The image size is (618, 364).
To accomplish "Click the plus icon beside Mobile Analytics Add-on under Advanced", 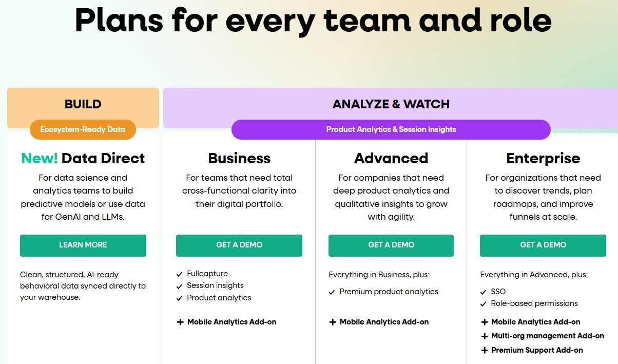I will point(332,322).
